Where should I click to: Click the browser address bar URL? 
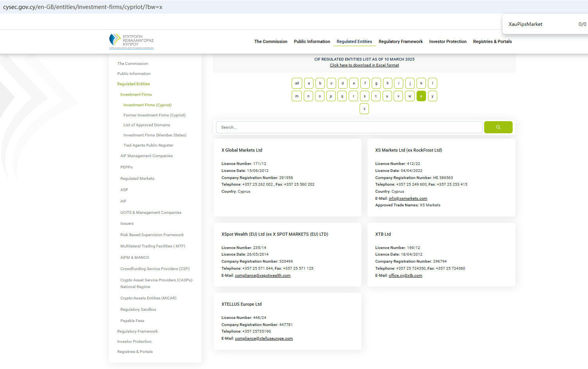click(x=83, y=7)
